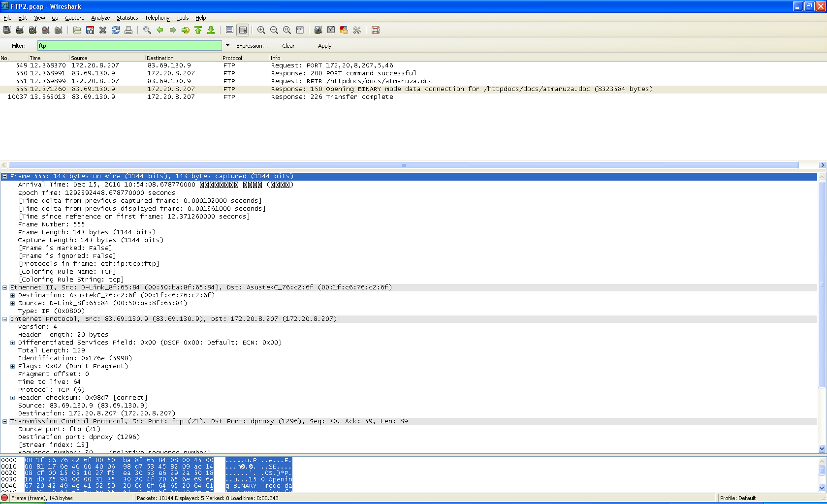Go forward in packet history
This screenshot has height=504, width=827.
pos(172,30)
